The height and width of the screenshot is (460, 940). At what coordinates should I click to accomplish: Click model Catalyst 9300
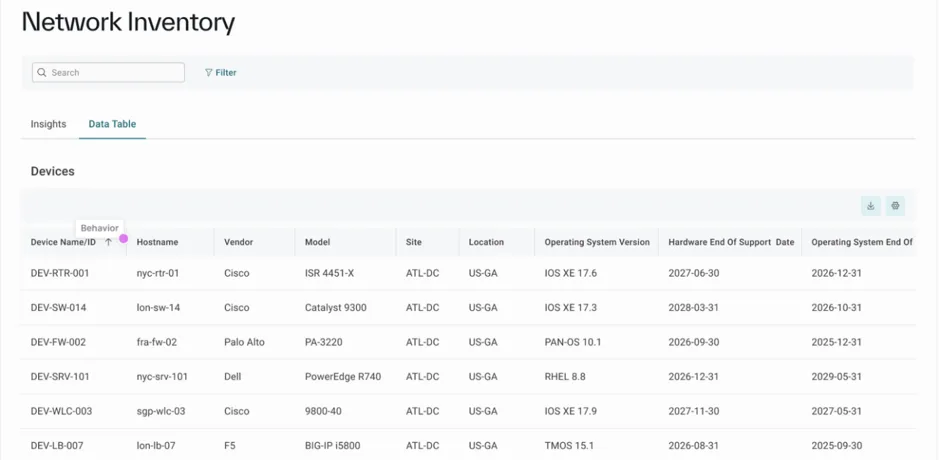336,308
